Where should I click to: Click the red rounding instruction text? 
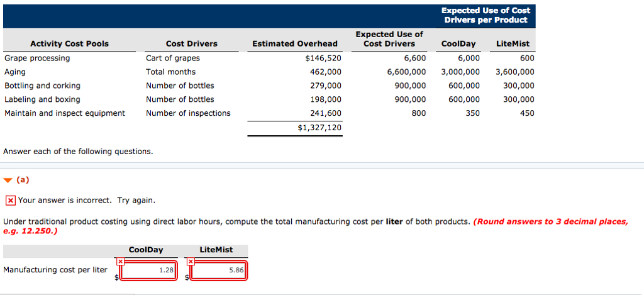[x=550, y=222]
